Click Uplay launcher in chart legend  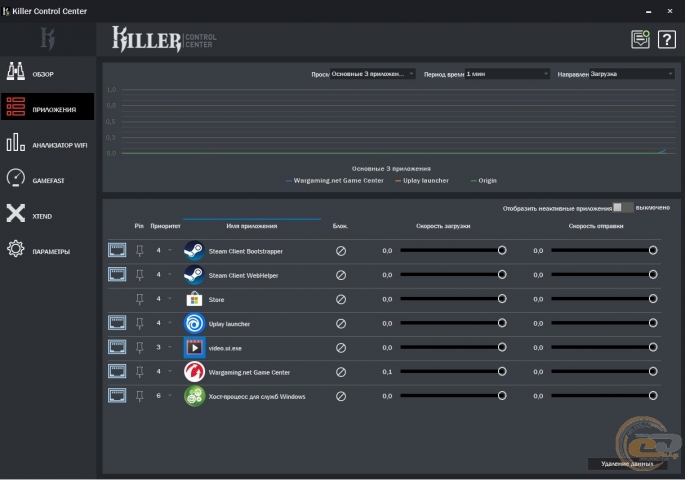(x=422, y=180)
